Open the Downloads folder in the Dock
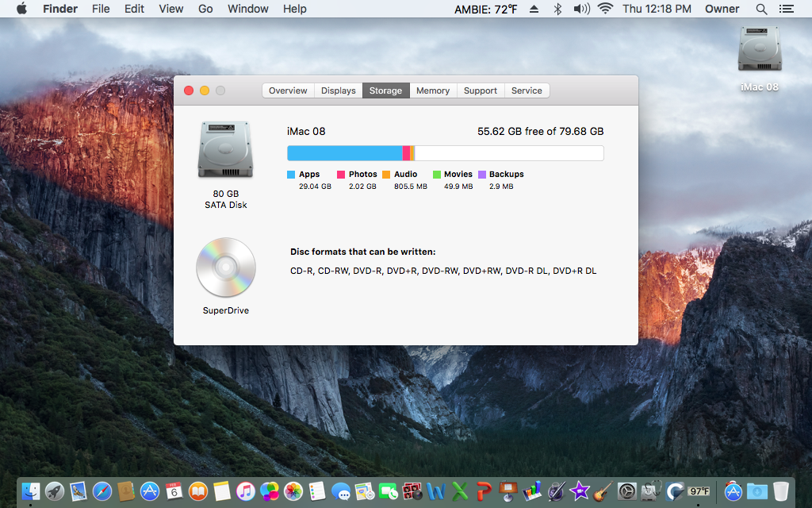Screen dimensions: 812x508 coord(756,491)
